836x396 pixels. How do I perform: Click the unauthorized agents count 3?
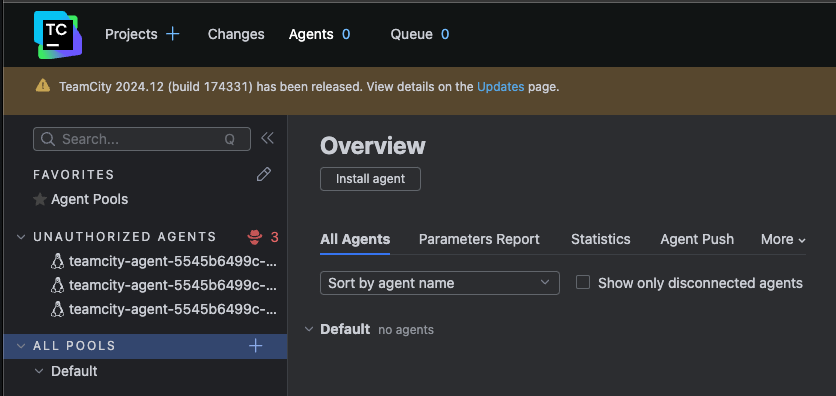click(275, 237)
